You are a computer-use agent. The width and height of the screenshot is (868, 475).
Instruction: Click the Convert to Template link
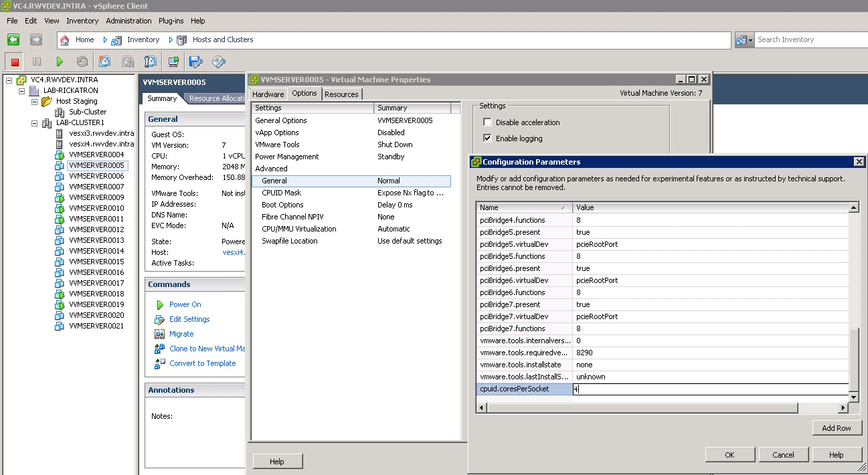[203, 363]
